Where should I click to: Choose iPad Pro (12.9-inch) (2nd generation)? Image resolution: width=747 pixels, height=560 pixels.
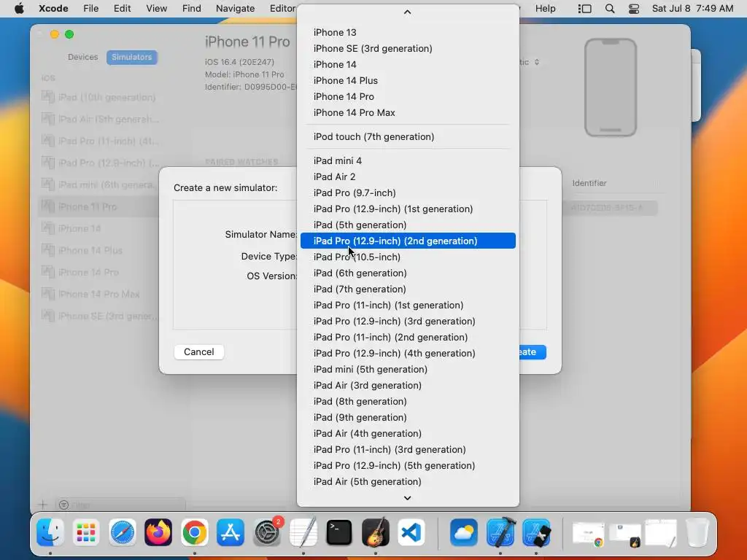pos(408,241)
